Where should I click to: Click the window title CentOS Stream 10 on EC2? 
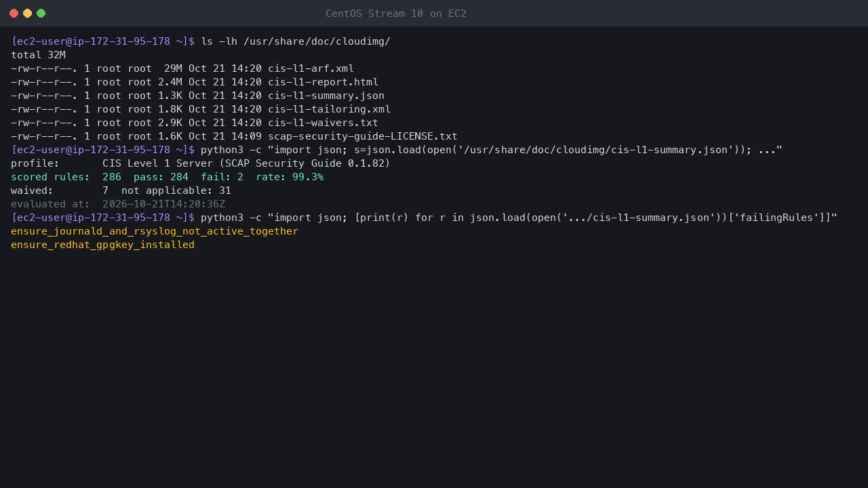tap(396, 14)
